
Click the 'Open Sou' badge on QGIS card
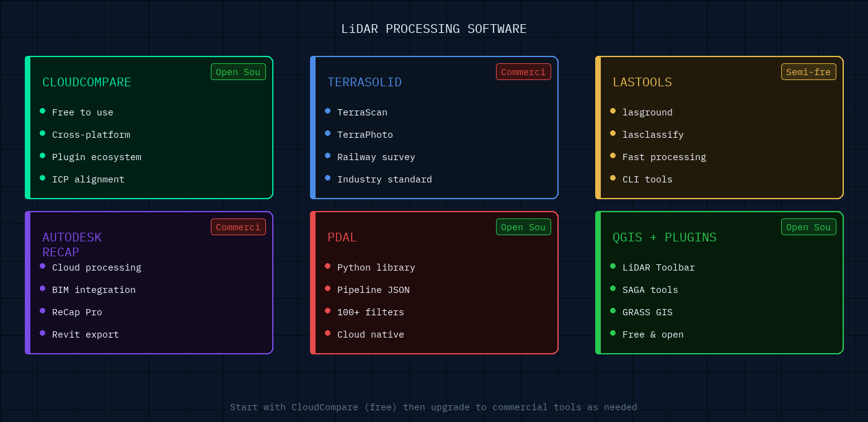pyautogui.click(x=808, y=227)
